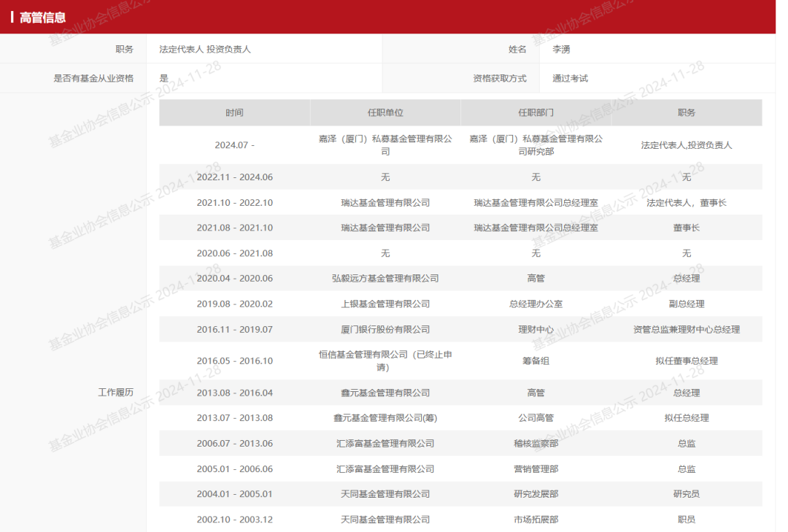The image size is (788, 532).
Task: Click the 工作履历 row label
Action: [x=115, y=392]
